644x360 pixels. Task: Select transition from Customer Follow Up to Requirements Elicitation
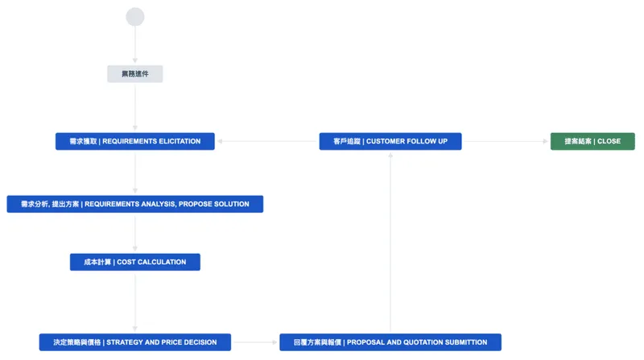click(267, 141)
